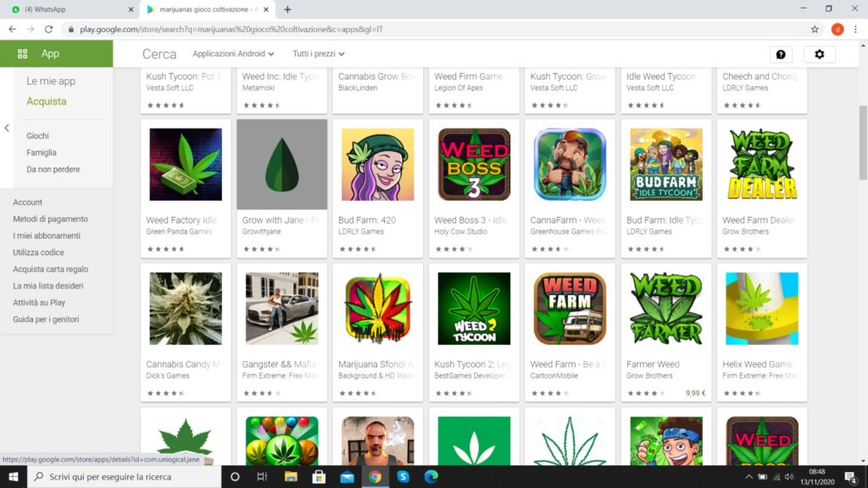Screen dimensions: 868x488
Task: Open the Holy Cow Studio developer link
Action: point(461,231)
